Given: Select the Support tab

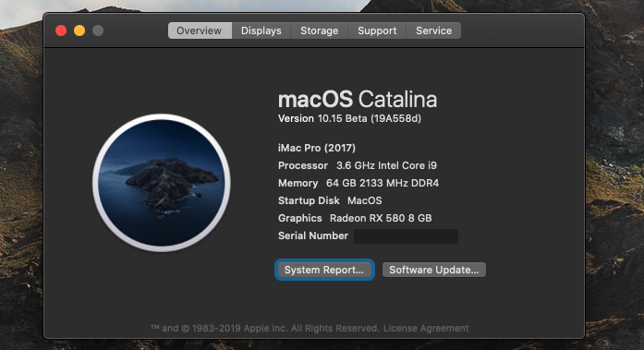Looking at the screenshot, I should point(377,30).
